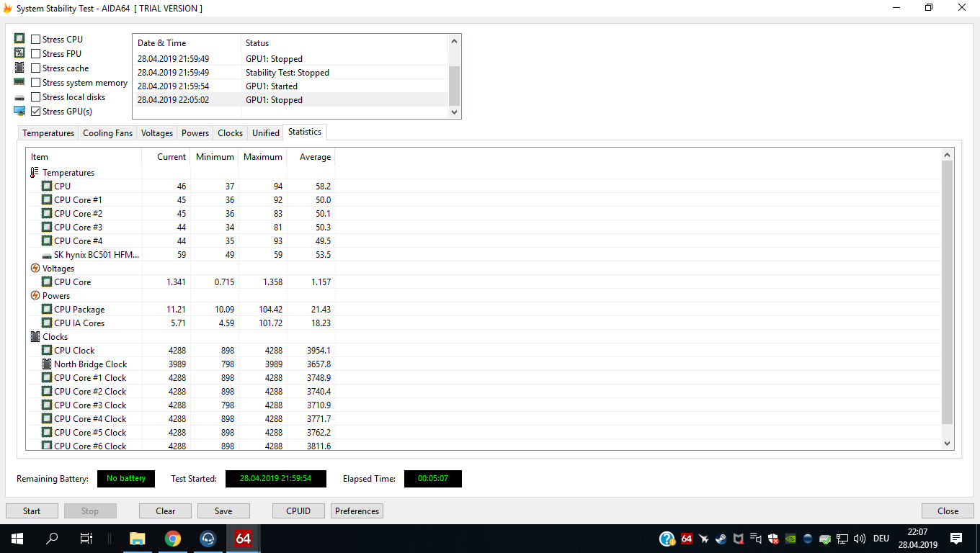
Task: Click the monitor icon beside Stress GPU(s)
Action: point(19,111)
